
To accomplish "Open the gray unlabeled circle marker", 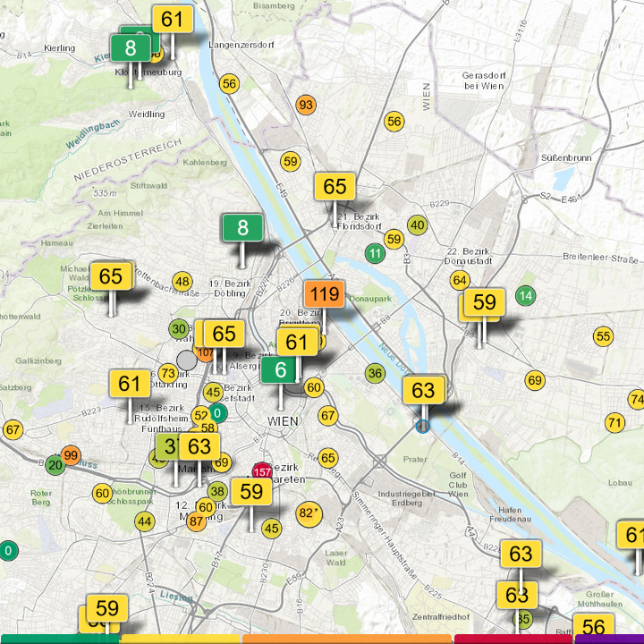I will click(187, 360).
